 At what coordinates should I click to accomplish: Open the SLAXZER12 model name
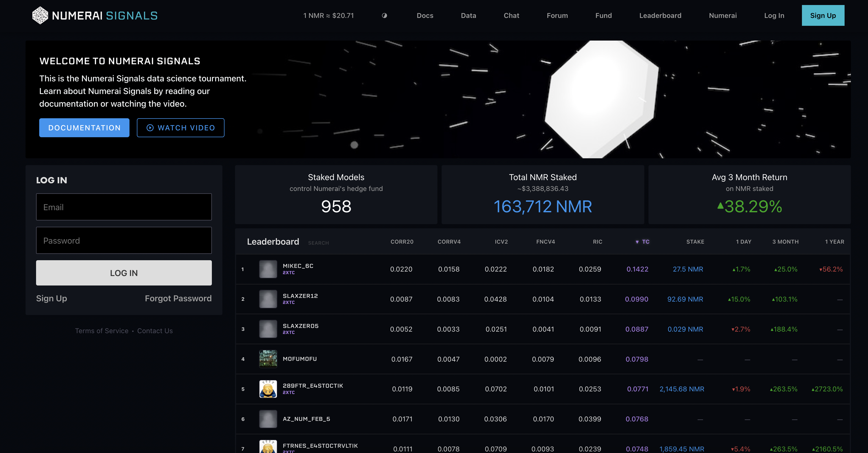pos(300,296)
